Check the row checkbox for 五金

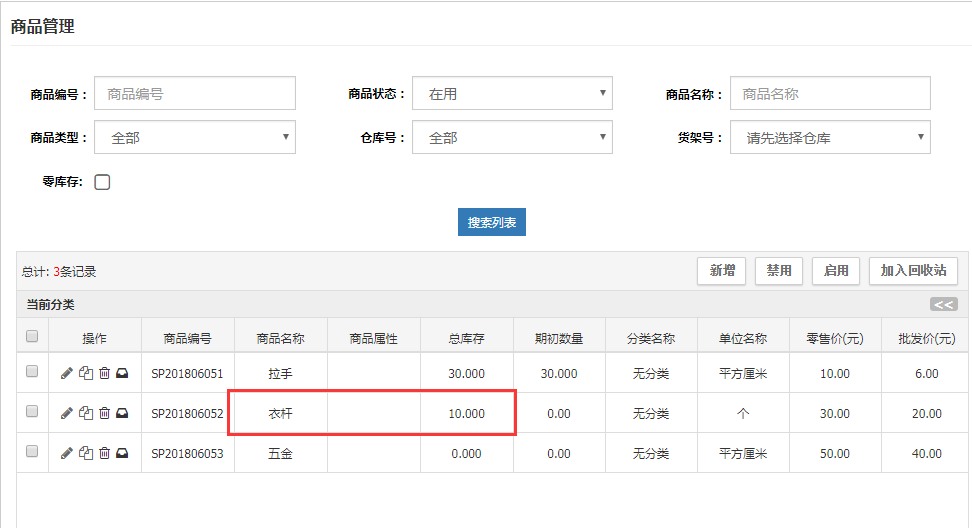click(32, 452)
